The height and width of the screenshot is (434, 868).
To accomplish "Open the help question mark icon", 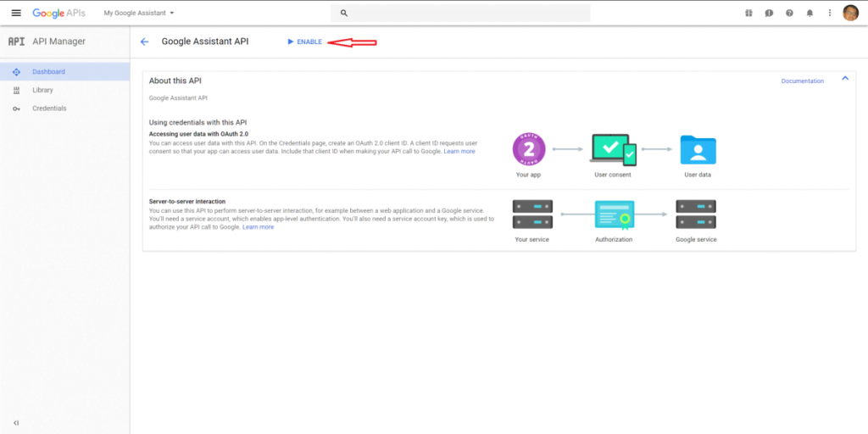I will pos(789,13).
